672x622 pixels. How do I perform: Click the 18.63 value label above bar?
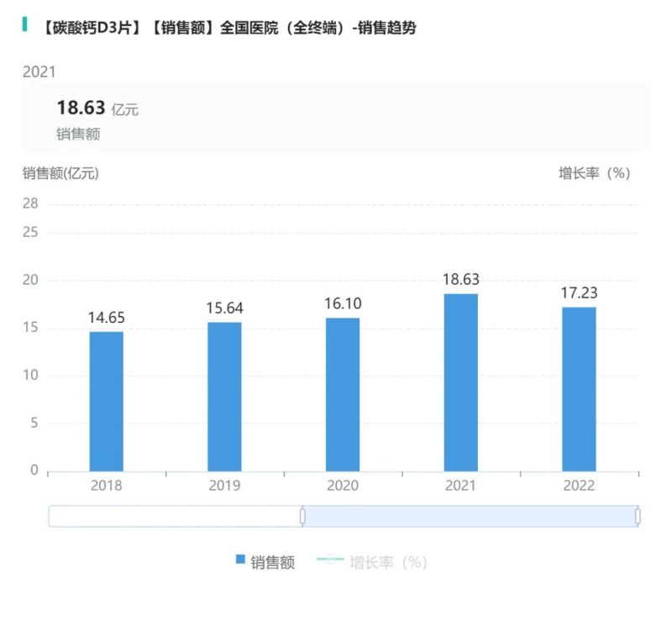point(460,280)
